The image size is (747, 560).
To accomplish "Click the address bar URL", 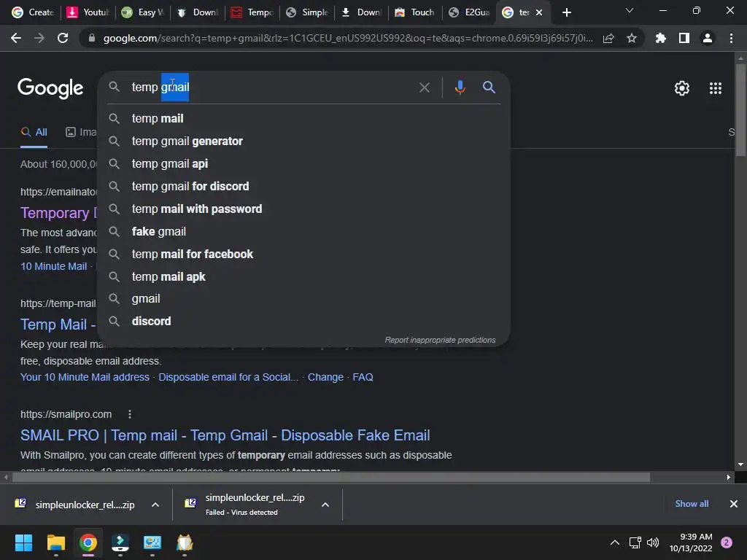I will pyautogui.click(x=348, y=38).
